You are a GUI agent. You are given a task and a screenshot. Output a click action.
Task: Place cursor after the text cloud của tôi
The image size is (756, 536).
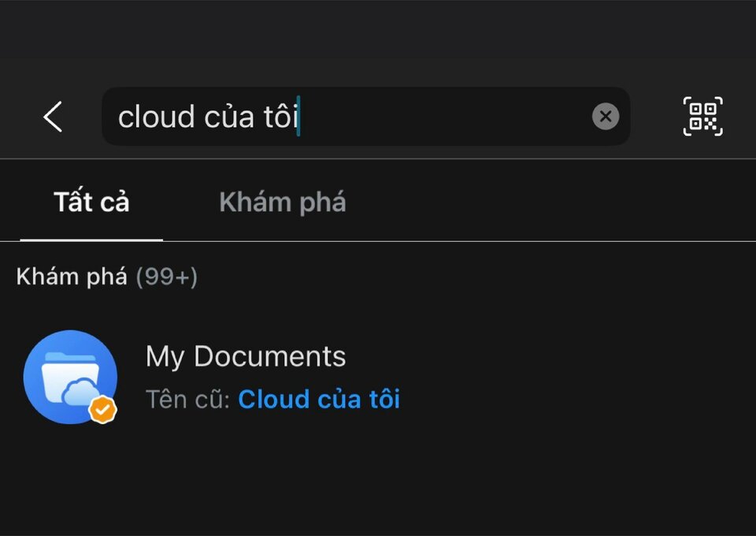300,116
